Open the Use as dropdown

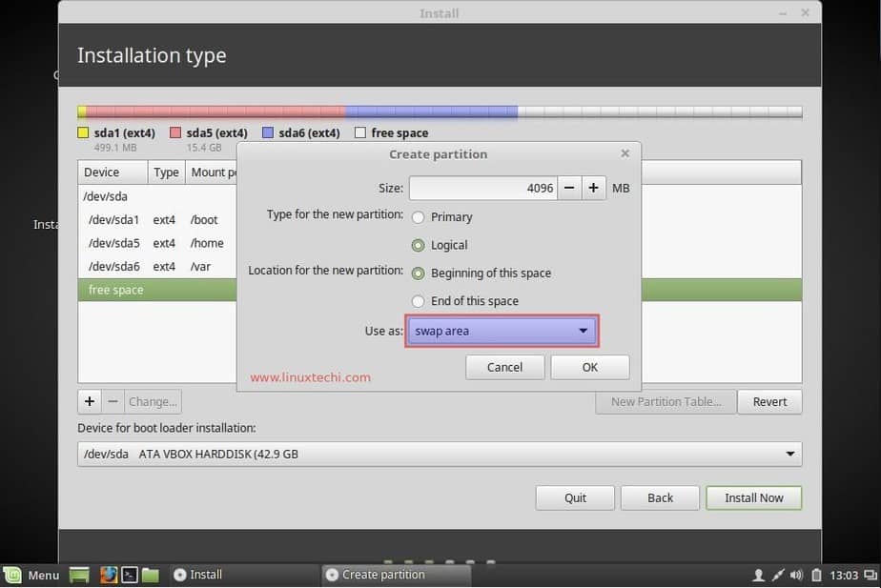(x=502, y=331)
